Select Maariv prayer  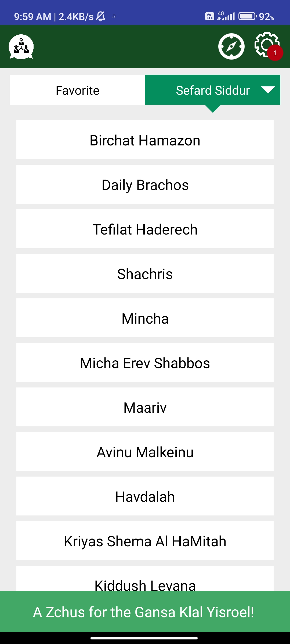coord(145,407)
